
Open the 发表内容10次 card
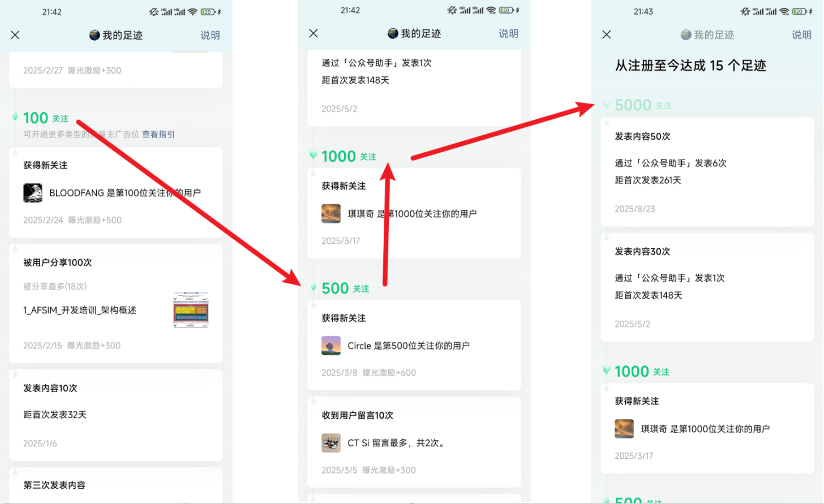pos(115,415)
